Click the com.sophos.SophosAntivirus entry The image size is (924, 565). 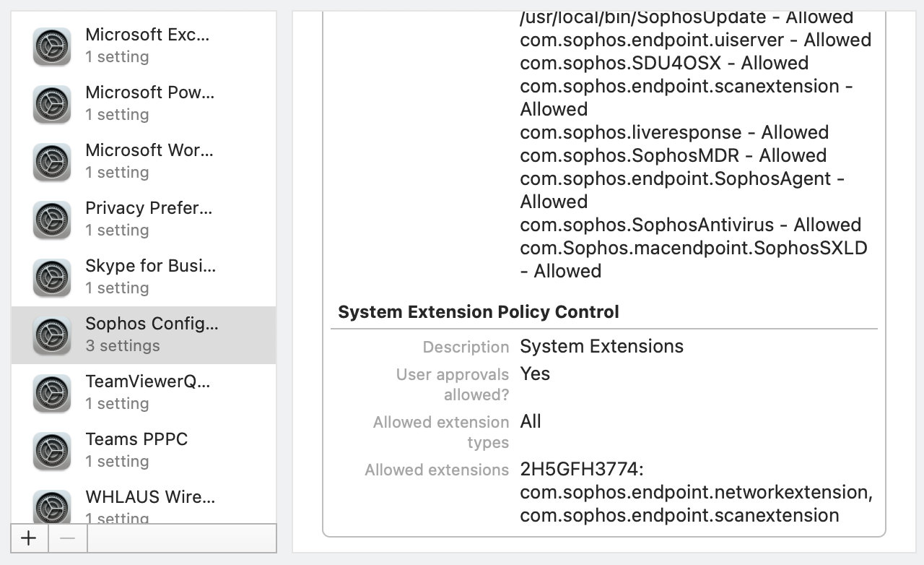tap(691, 225)
